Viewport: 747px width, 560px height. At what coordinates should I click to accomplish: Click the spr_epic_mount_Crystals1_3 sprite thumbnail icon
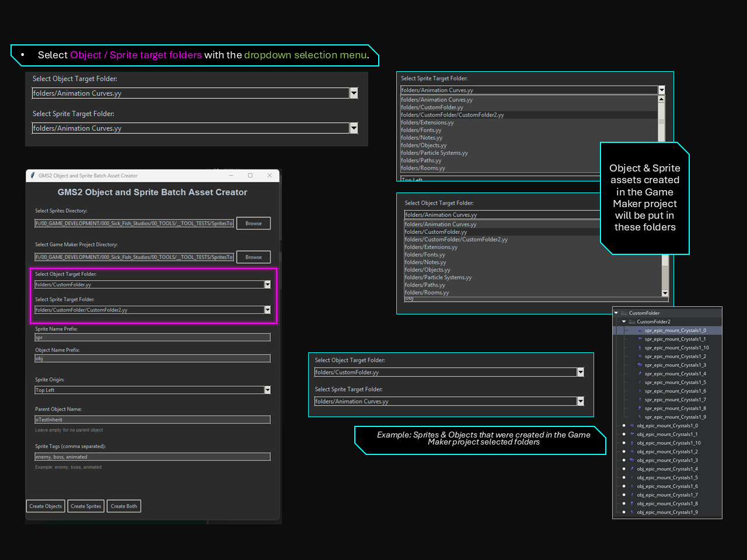640,365
